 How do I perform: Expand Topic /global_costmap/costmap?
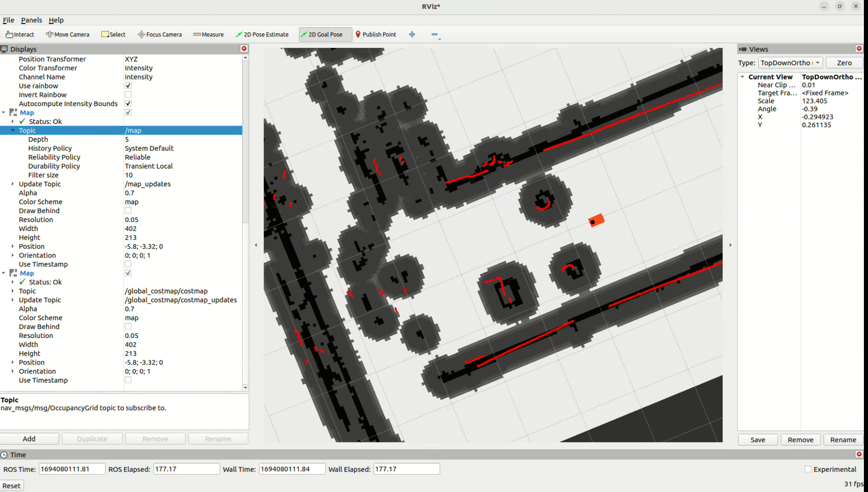(13, 291)
